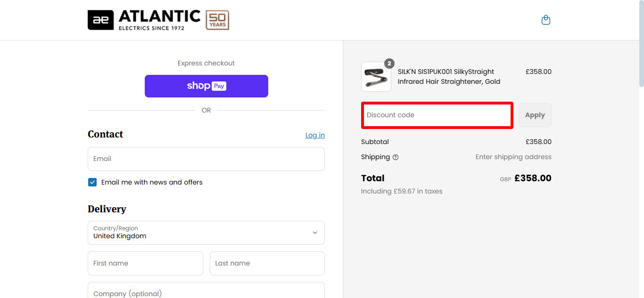Click the shipping help question-mark icon
Screen dimensions: 644x298
pos(396,157)
